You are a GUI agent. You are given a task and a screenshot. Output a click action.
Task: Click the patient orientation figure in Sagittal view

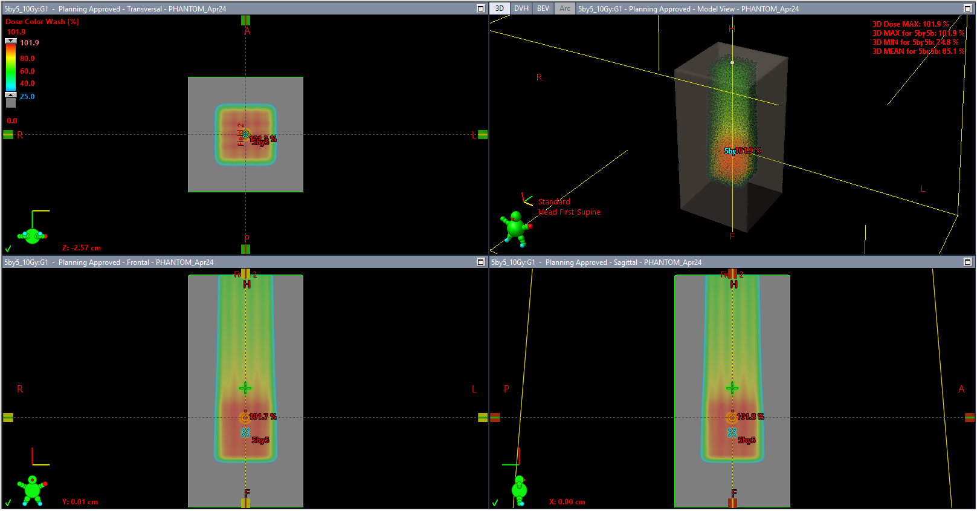coord(519,489)
